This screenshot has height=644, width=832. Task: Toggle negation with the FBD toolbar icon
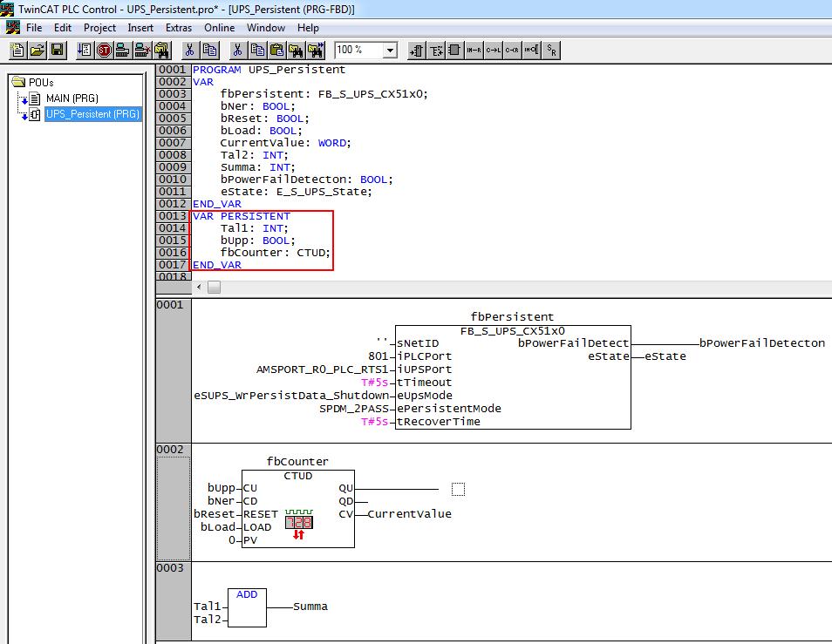click(x=531, y=51)
